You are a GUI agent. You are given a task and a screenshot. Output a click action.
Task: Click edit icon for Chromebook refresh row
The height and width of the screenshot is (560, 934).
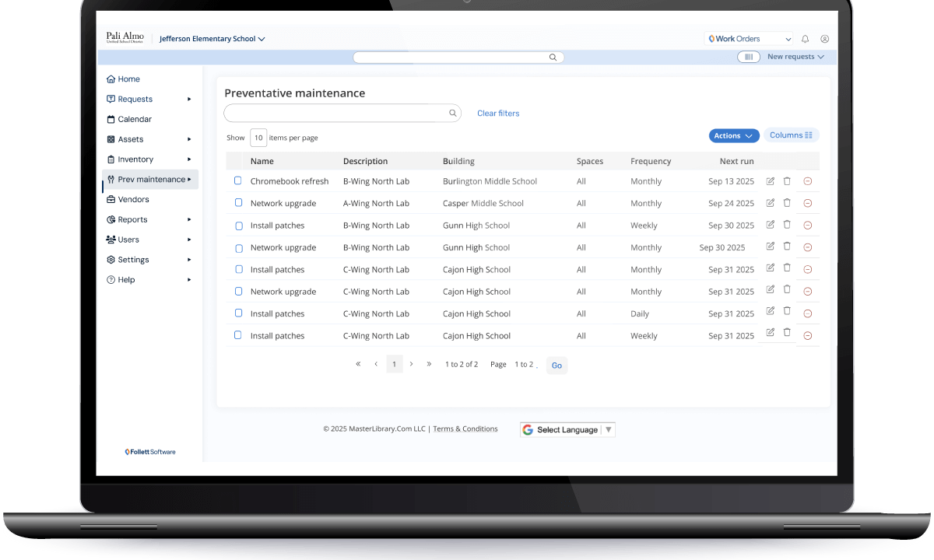[771, 181]
